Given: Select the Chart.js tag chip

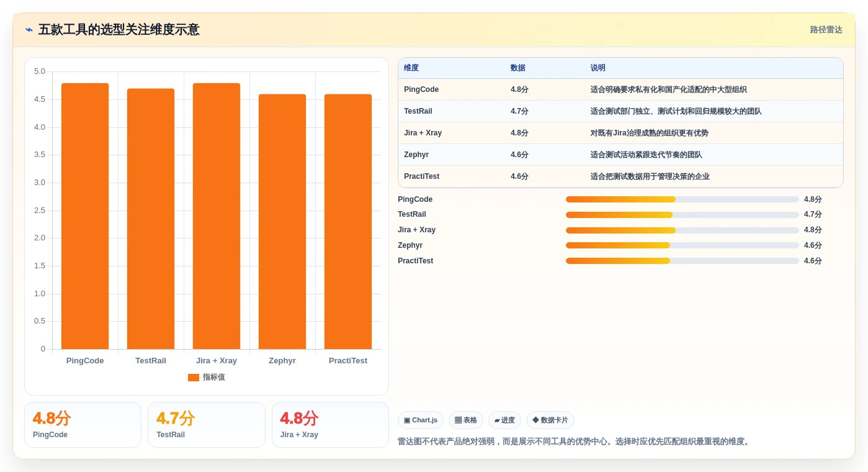Looking at the screenshot, I should tap(421, 420).
